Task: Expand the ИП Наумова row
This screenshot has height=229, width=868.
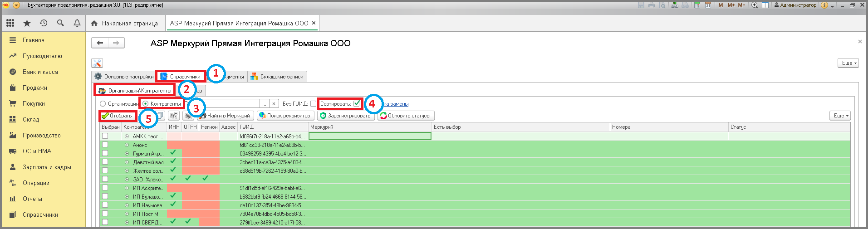Action: point(127,205)
